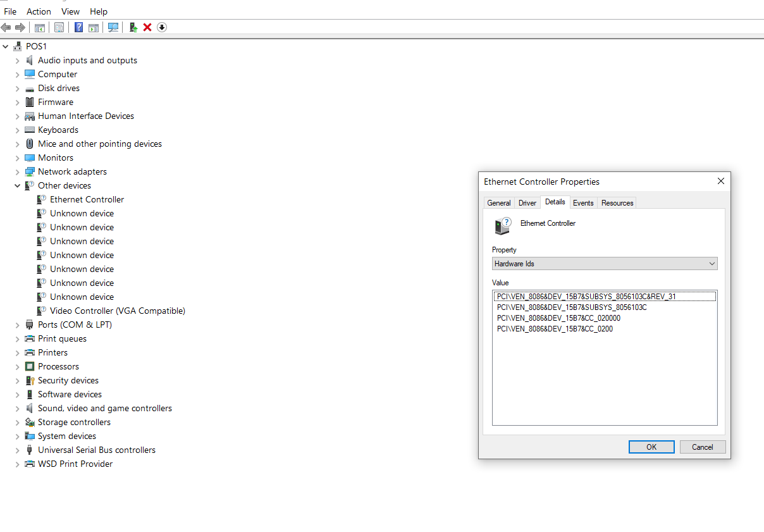Click Scan for hardware changes toolbar icon

[113, 27]
